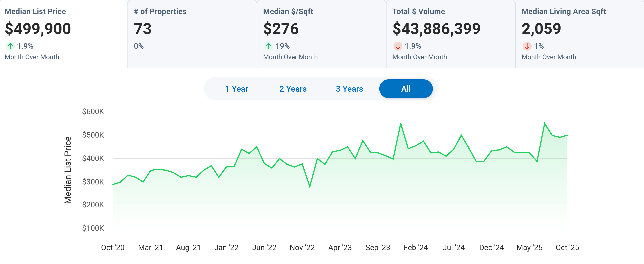
Task: Click green up arrow under Median List Price
Action: tap(10, 46)
